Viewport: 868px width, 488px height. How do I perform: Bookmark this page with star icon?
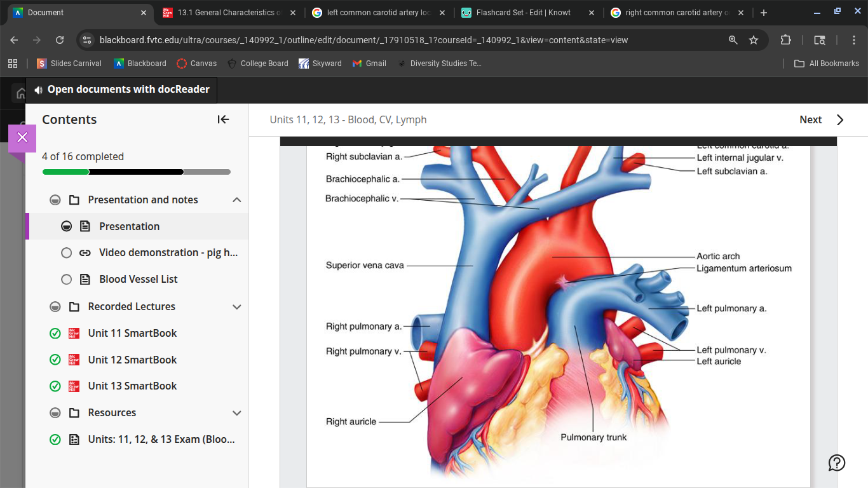754,40
